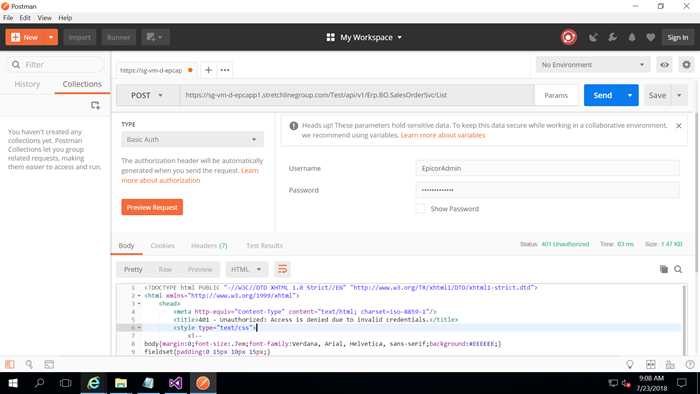The width and height of the screenshot is (700, 394).
Task: Click the Params button
Action: [556, 95]
